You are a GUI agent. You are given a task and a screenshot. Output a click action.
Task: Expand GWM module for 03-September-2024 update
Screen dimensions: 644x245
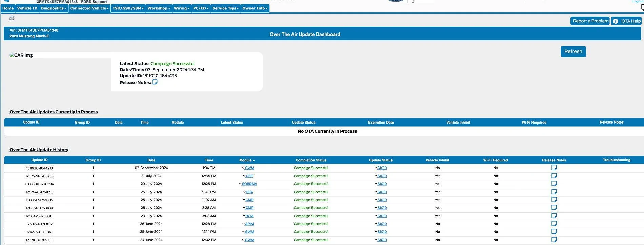[x=248, y=168]
